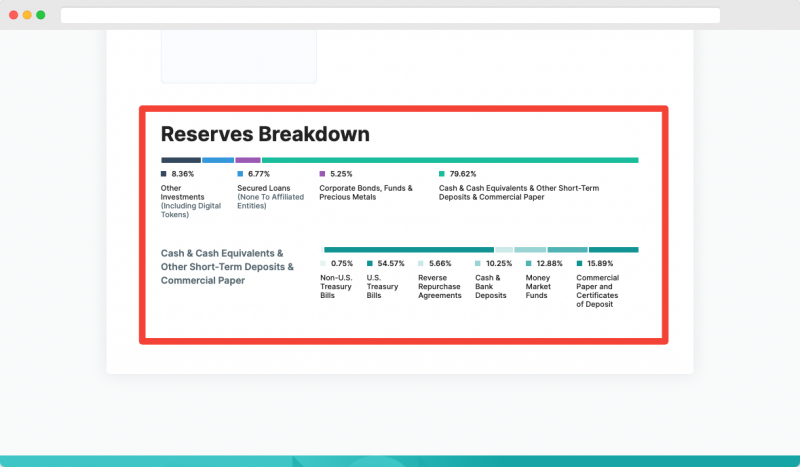Screen dimensions: 800x467
Task: Click the U.S. Treasury Bills label
Action: (x=382, y=287)
